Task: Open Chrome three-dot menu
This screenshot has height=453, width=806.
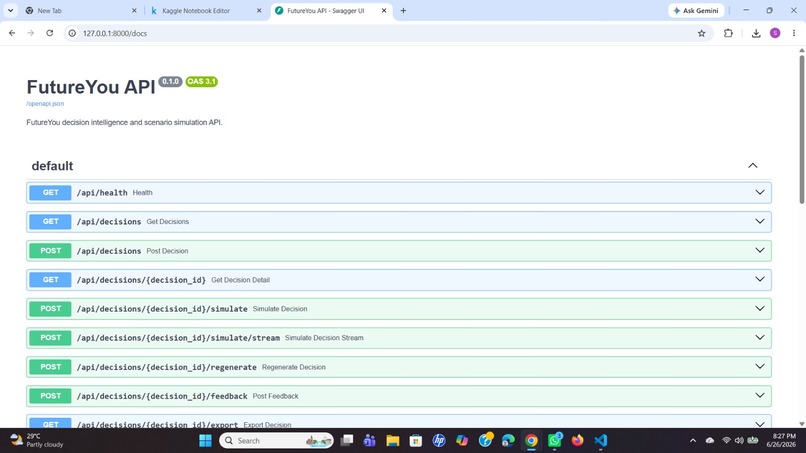Action: 794,33
